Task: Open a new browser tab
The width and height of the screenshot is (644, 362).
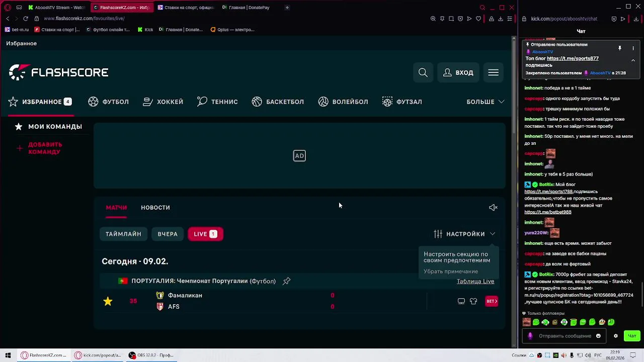Action: coord(287,8)
